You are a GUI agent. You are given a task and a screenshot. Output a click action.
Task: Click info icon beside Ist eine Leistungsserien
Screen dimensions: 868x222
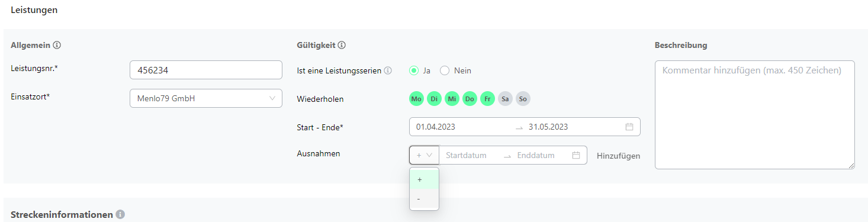click(388, 70)
